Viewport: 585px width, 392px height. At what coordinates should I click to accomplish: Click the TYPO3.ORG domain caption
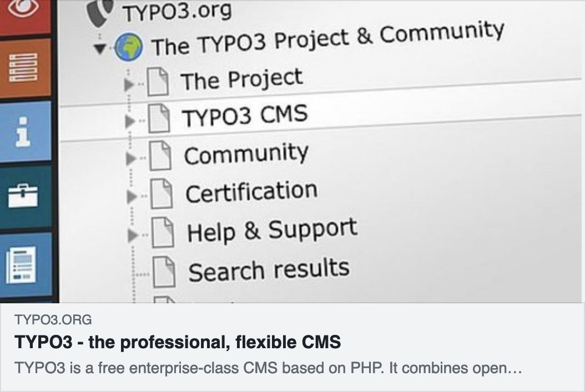tap(53, 320)
